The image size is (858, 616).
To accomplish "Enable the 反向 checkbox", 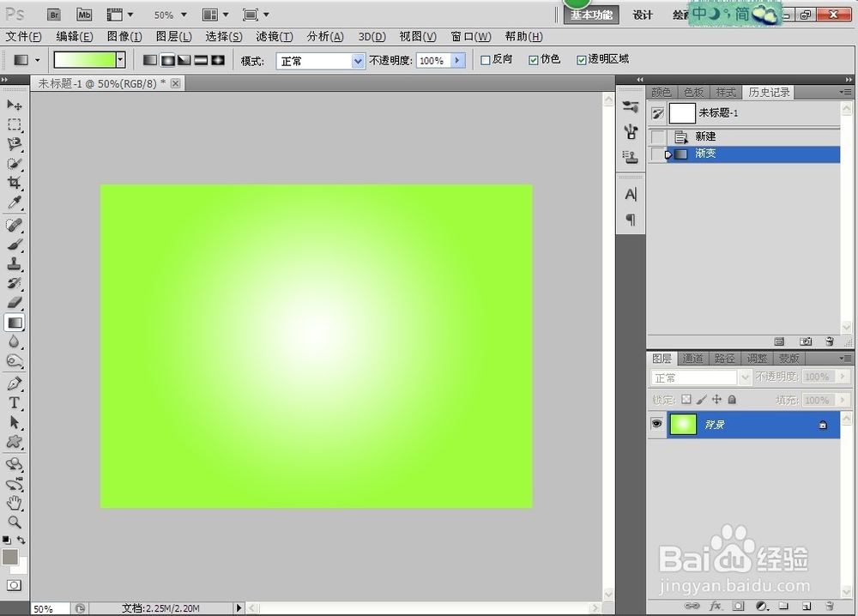I will (x=485, y=60).
